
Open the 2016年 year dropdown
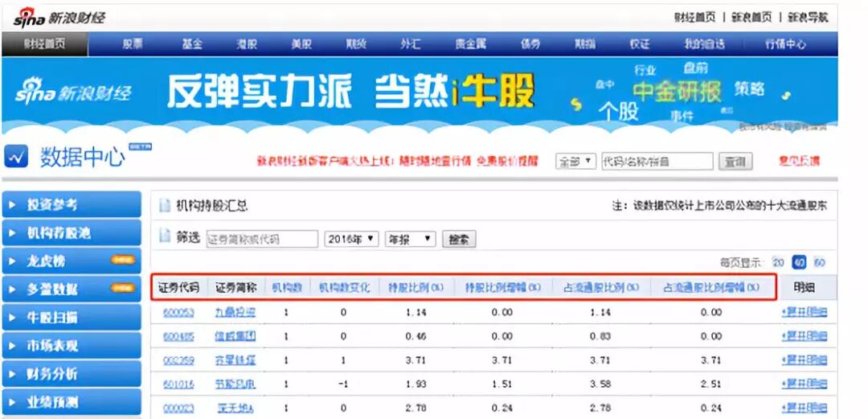tap(351, 240)
